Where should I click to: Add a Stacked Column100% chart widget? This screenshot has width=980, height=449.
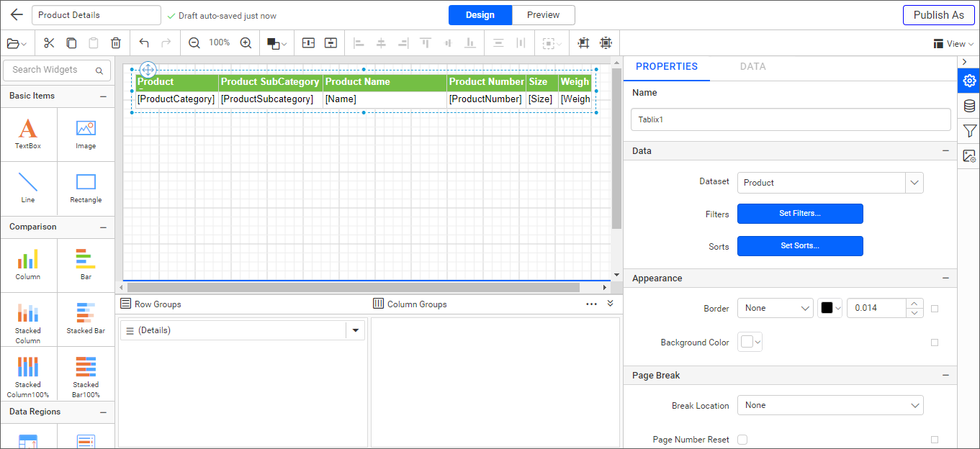pos(28,373)
